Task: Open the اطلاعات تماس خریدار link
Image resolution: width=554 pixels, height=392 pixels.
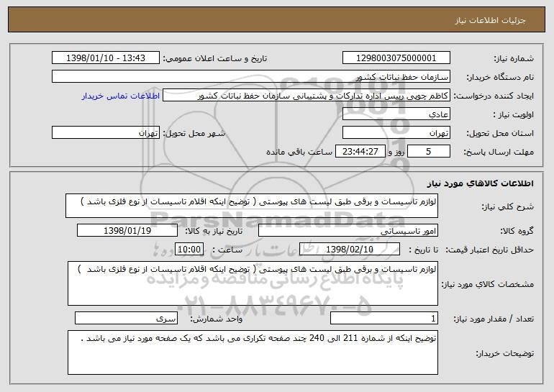Action: tap(121, 96)
